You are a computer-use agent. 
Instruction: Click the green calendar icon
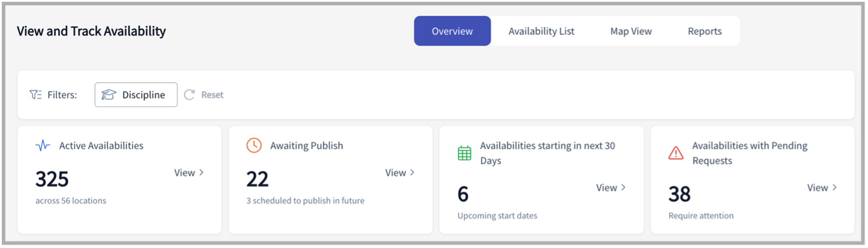click(465, 153)
